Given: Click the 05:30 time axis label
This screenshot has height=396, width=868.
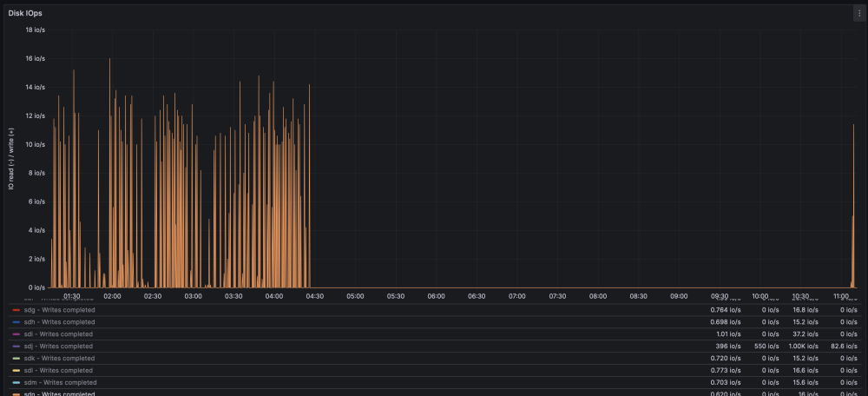Looking at the screenshot, I should tap(396, 296).
